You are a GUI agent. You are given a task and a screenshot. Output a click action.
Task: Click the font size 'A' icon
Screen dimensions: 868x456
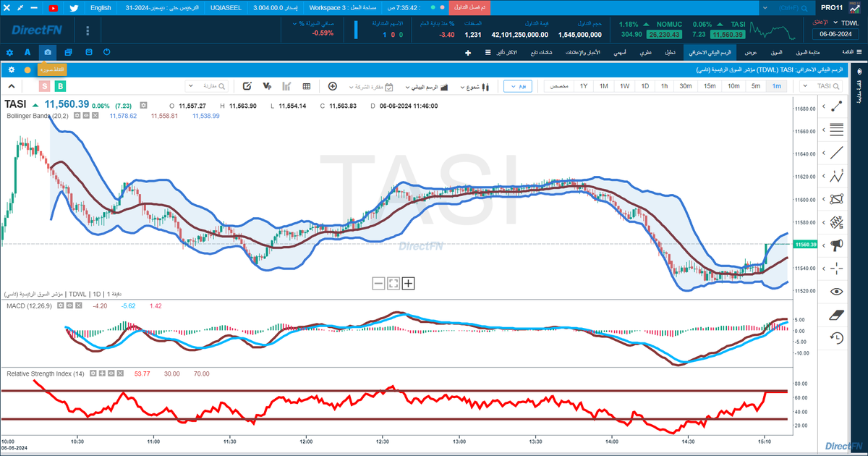pos(27,52)
